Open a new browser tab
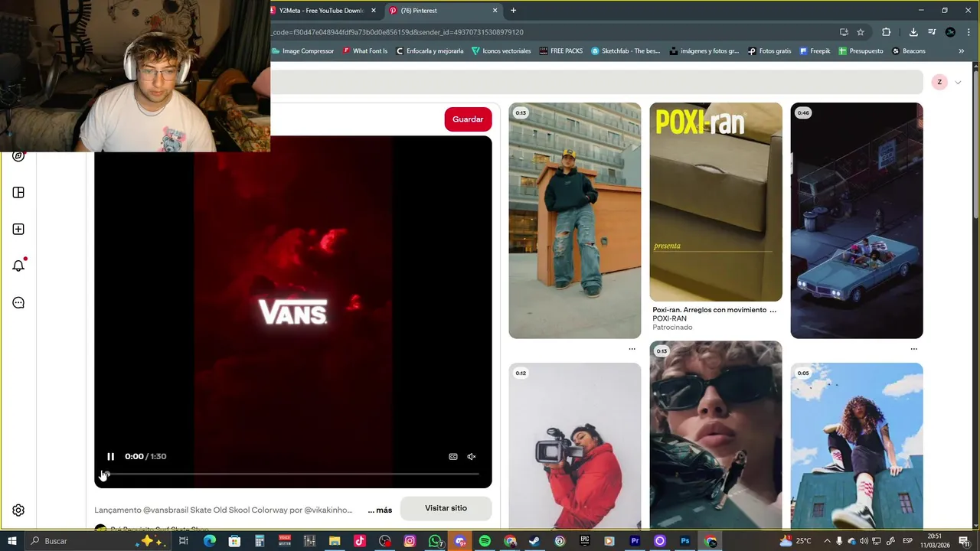The image size is (980, 551). (513, 11)
